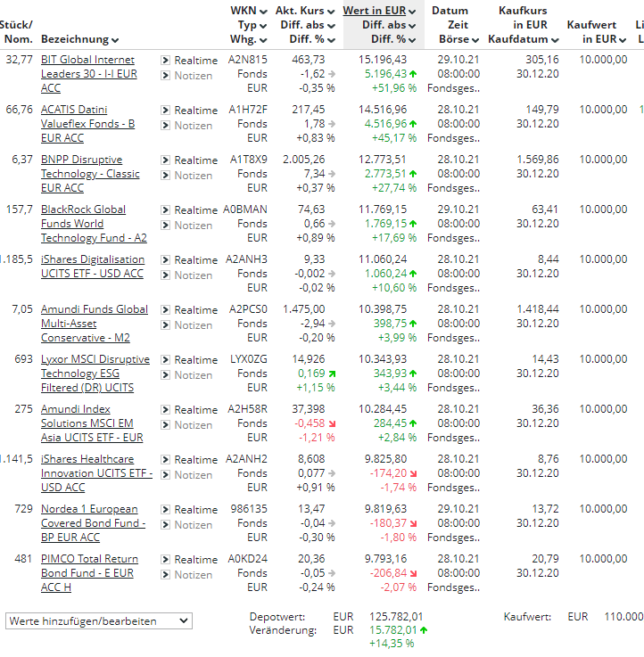The width and height of the screenshot is (644, 657).
Task: Click Realtime arrow icon for Nordea 1 European
Action: [166, 510]
